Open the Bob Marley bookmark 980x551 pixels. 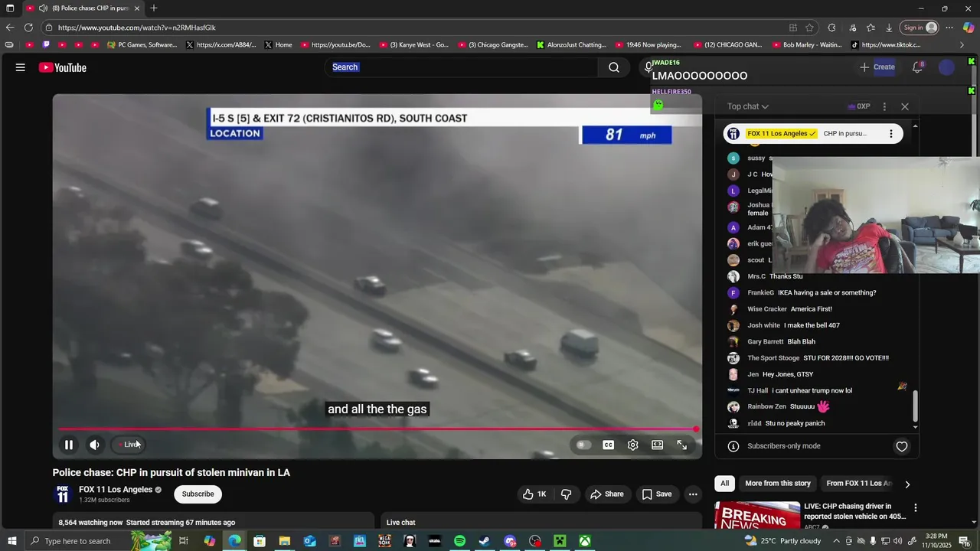pyautogui.click(x=807, y=45)
